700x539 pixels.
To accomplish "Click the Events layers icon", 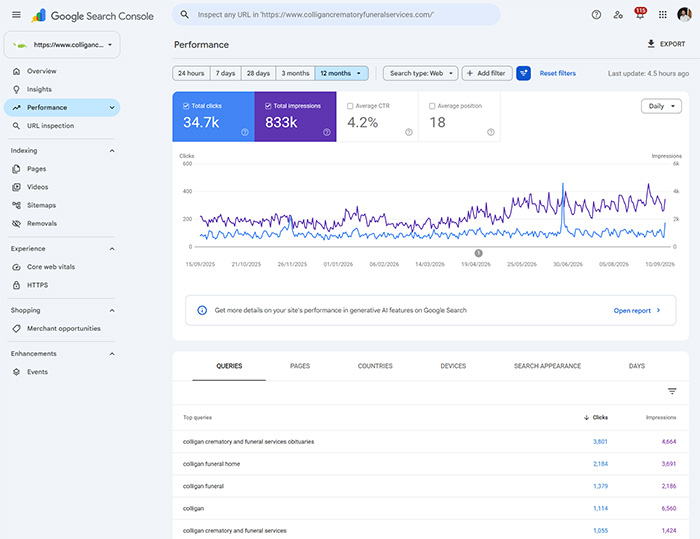I will coord(17,372).
